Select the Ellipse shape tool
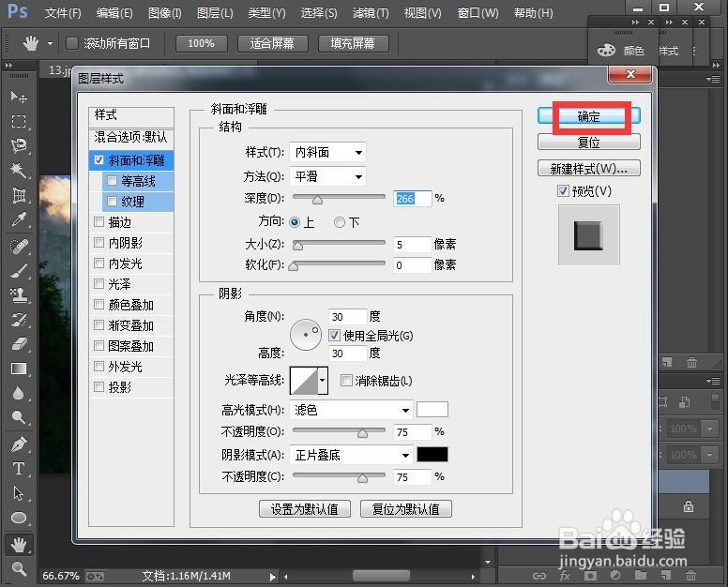Viewport: 728px width, 587px height. tap(19, 519)
